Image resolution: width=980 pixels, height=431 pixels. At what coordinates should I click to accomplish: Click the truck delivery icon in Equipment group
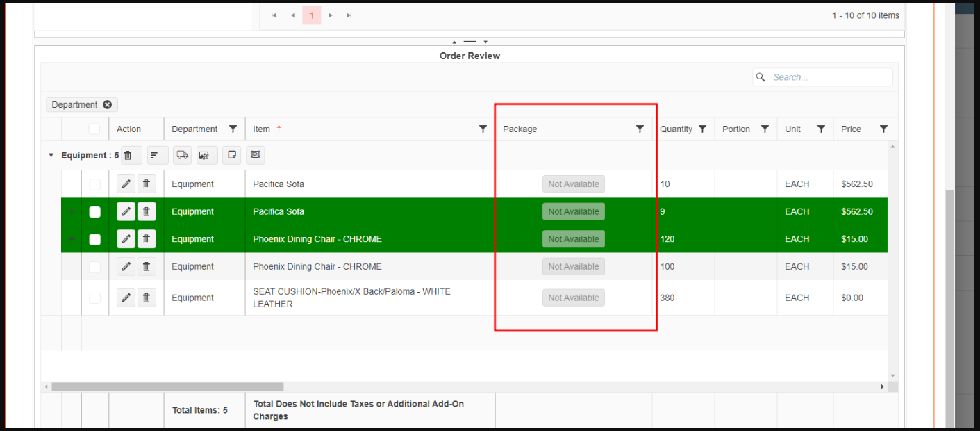point(182,156)
